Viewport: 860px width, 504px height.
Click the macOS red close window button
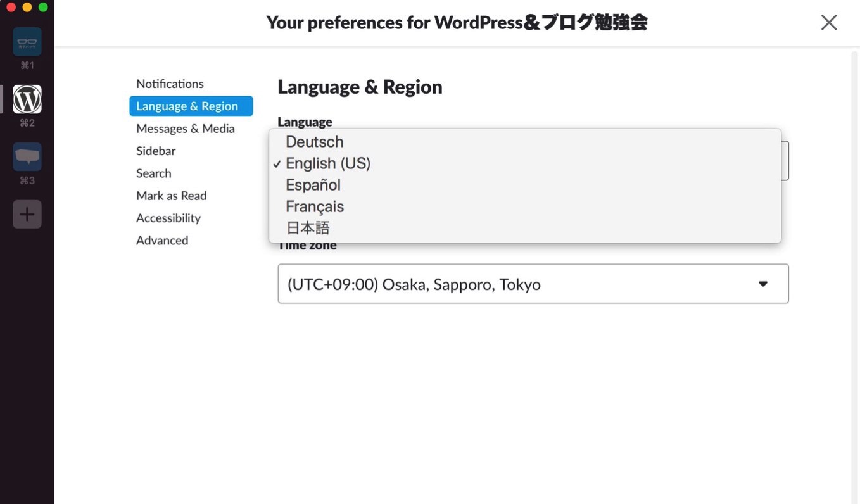(x=11, y=7)
